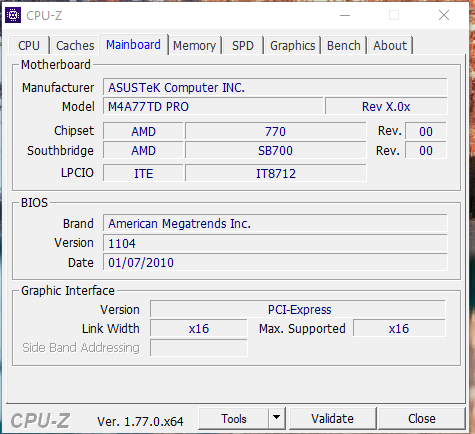Click the BIOS Version label
Viewport: 475px width, 434px height.
pos(74,243)
